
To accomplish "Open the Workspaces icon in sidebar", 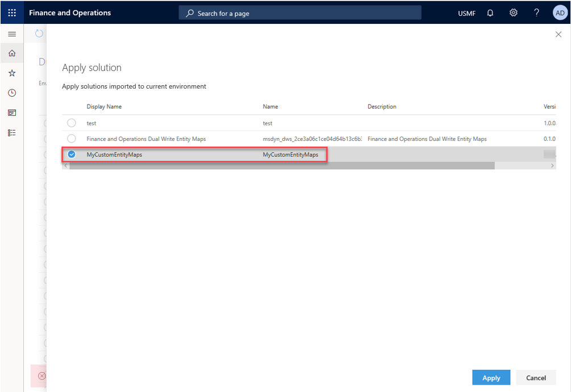I will pyautogui.click(x=12, y=113).
